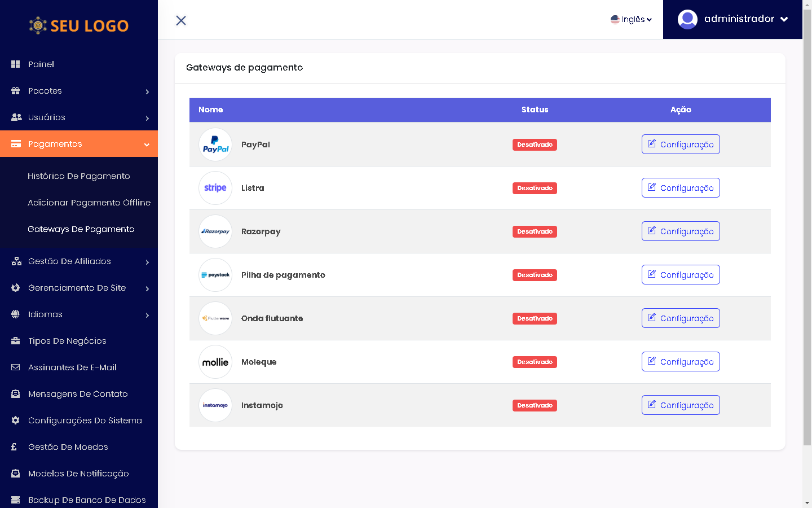Image resolution: width=812 pixels, height=508 pixels.
Task: Click the Gestão De Moedas pound icon
Action: pos(15,447)
